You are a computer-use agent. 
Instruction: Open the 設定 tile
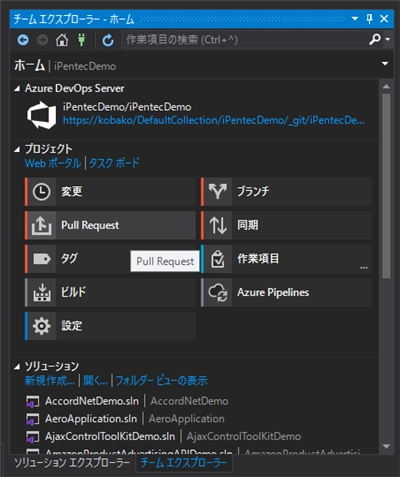tap(110, 326)
